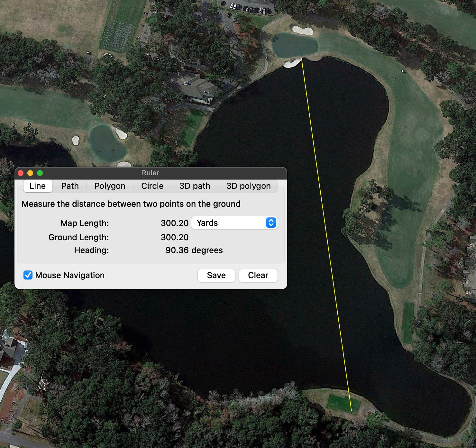This screenshot has height=448, width=476.
Task: Click the Heading value 90.36 degrees
Action: [194, 250]
